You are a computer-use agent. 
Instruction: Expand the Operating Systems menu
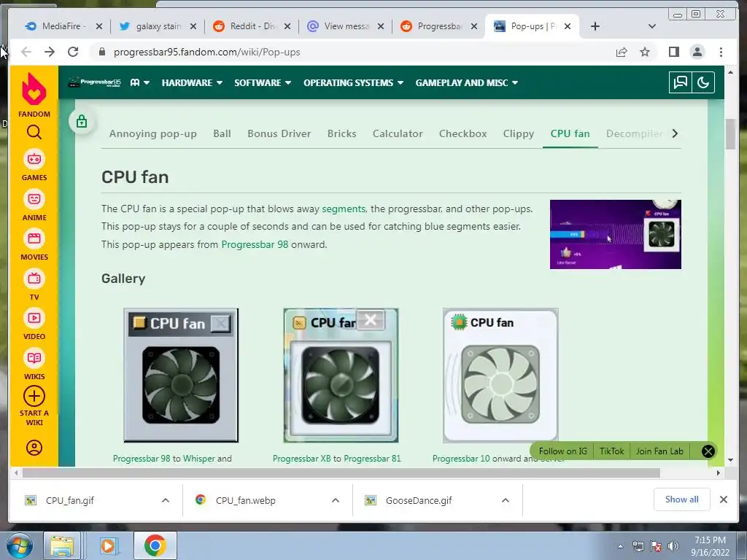[354, 83]
